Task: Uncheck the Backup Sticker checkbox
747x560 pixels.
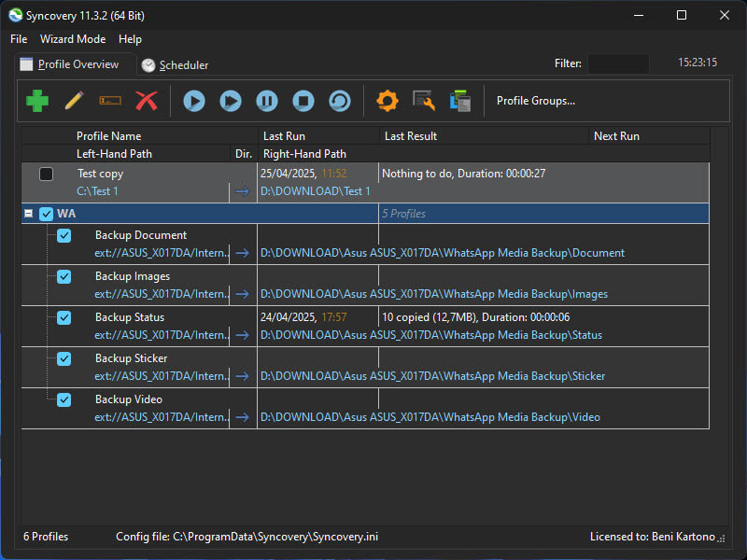Action: (63, 358)
